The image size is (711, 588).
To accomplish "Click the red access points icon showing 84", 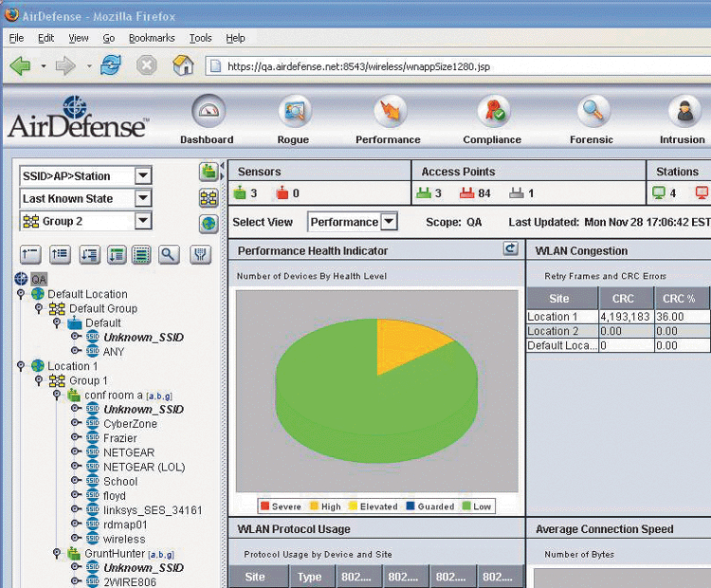I will 466,193.
